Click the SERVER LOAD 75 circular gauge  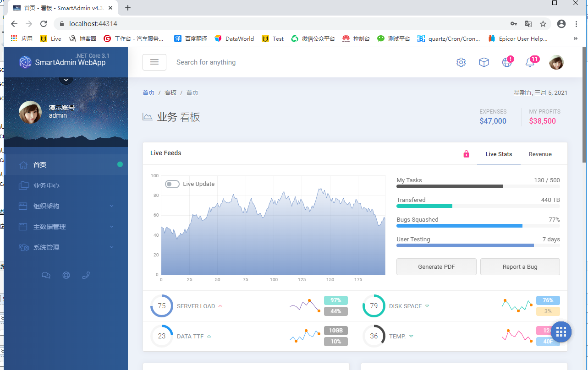tap(162, 306)
